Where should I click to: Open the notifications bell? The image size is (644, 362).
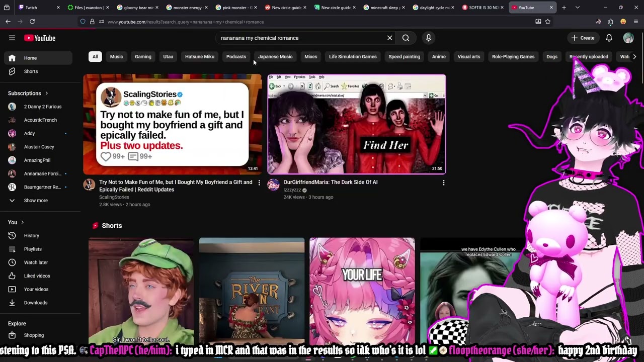609,38
